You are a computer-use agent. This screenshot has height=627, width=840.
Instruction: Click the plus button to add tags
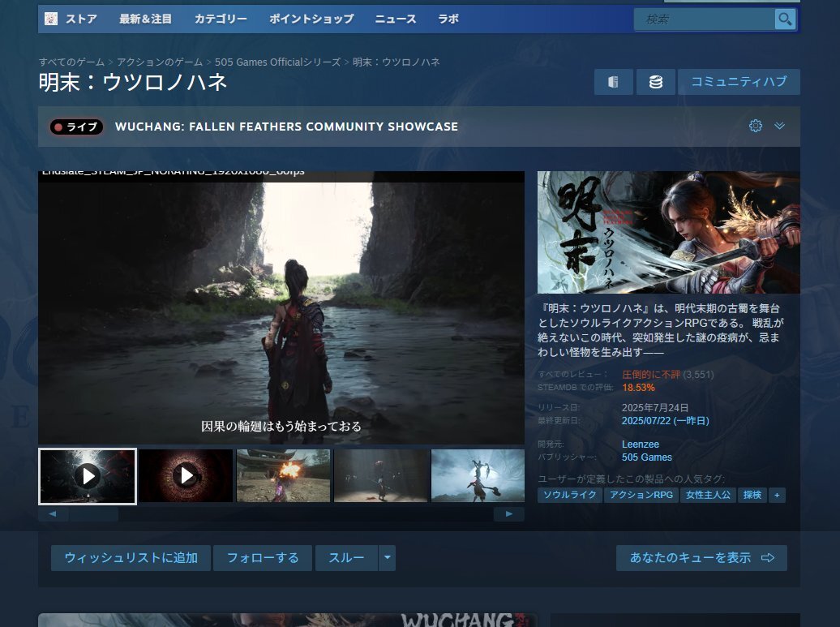coord(777,495)
